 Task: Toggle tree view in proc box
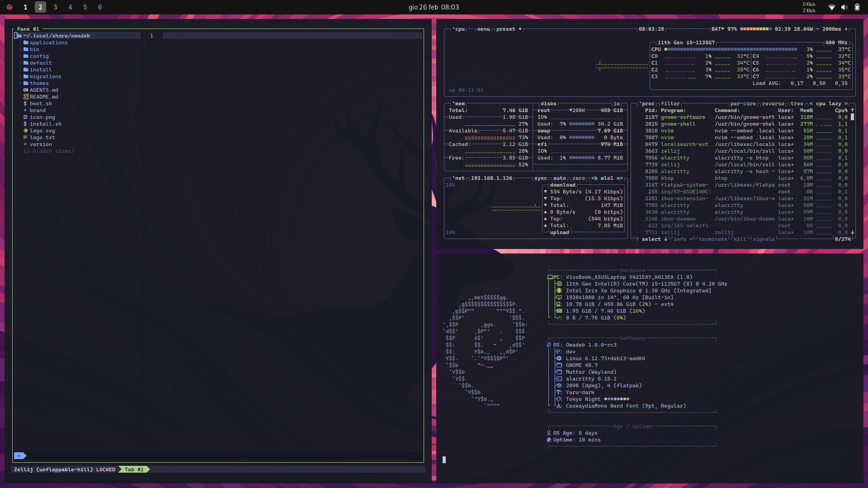[797, 103]
